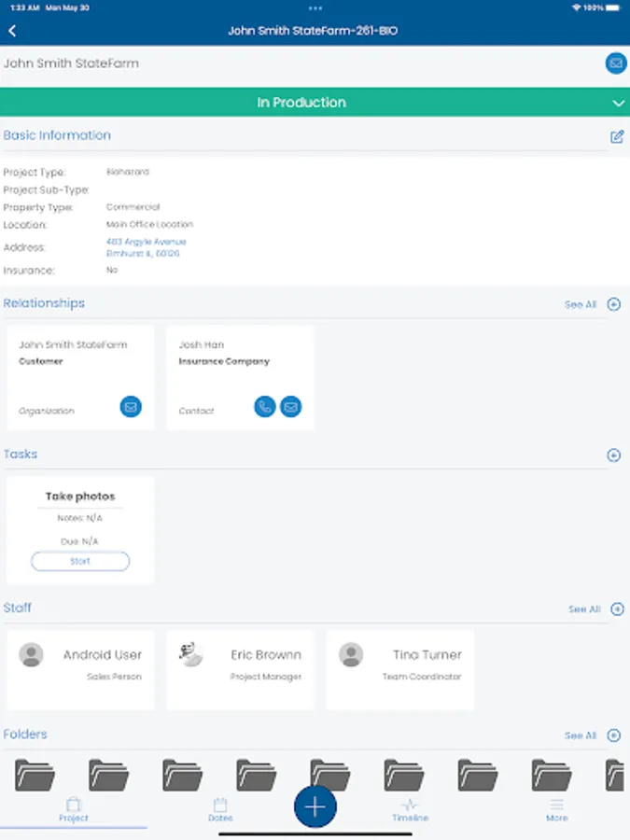Open the More tab
This screenshot has width=630, height=840.
pyautogui.click(x=556, y=810)
